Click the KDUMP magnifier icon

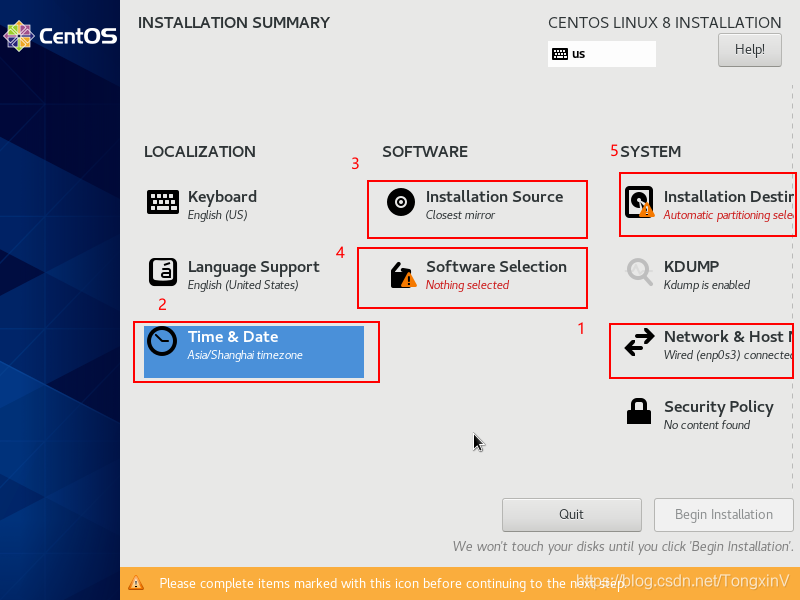[x=639, y=272]
